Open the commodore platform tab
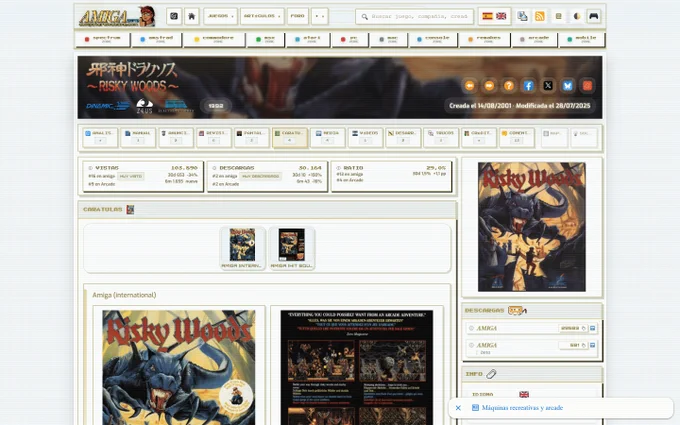Image resolution: width=680 pixels, height=425 pixels. tap(214, 39)
